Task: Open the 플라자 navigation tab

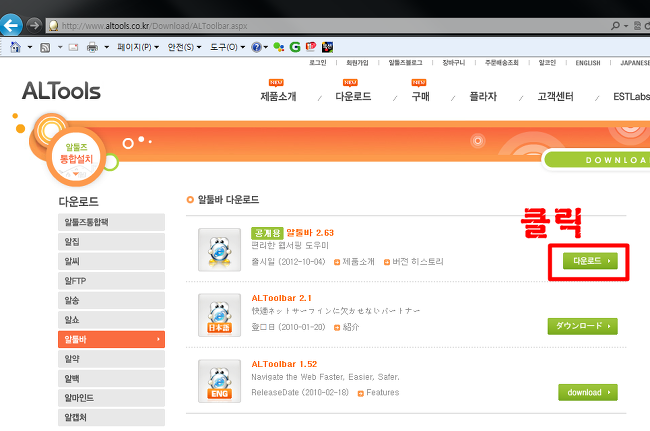Action: tap(483, 96)
